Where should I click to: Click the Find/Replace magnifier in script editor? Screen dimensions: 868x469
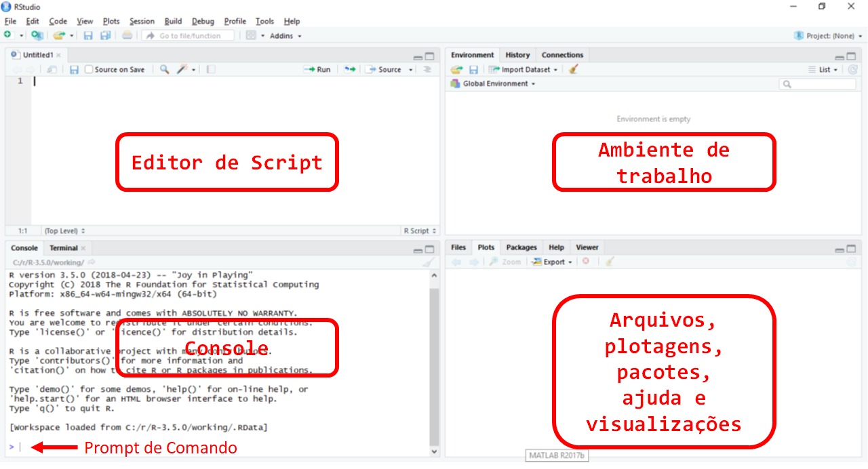(164, 69)
